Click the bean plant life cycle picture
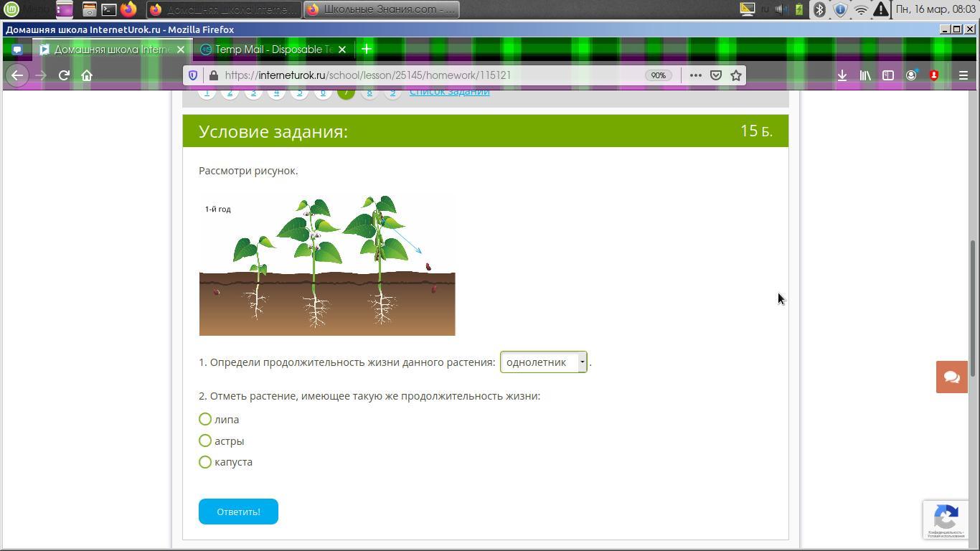This screenshot has height=551, width=980. [x=327, y=265]
